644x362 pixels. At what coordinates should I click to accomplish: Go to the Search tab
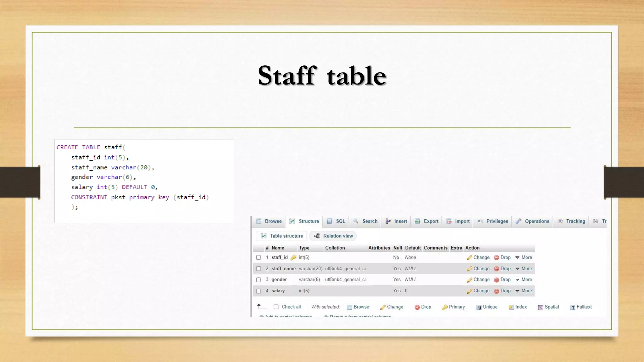click(365, 221)
